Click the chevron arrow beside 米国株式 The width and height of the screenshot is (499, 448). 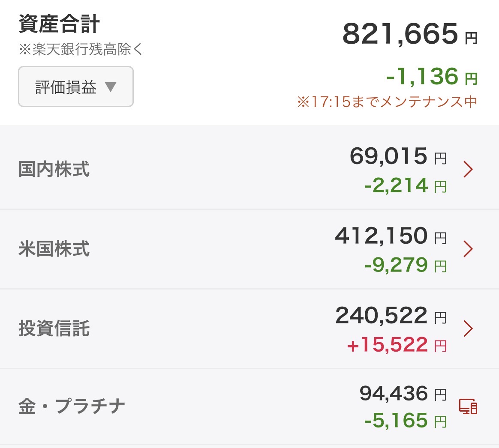pyautogui.click(x=468, y=249)
